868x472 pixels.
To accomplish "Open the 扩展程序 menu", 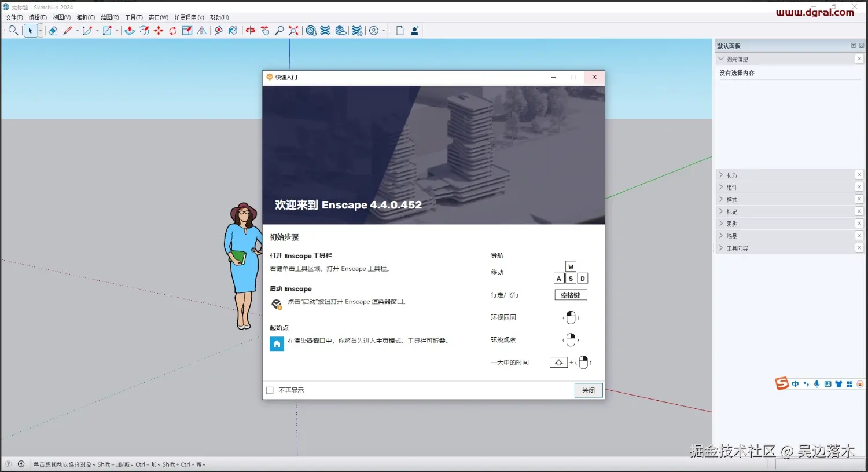I will (189, 17).
